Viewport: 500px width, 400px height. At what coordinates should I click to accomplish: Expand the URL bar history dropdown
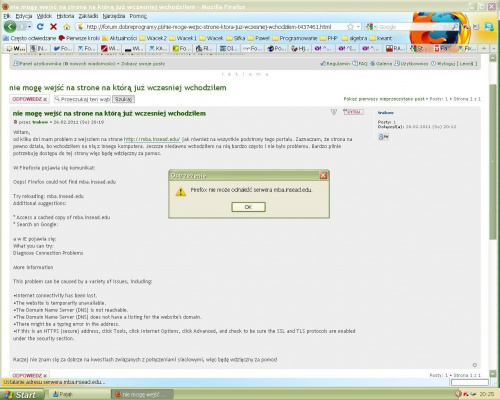358,27
